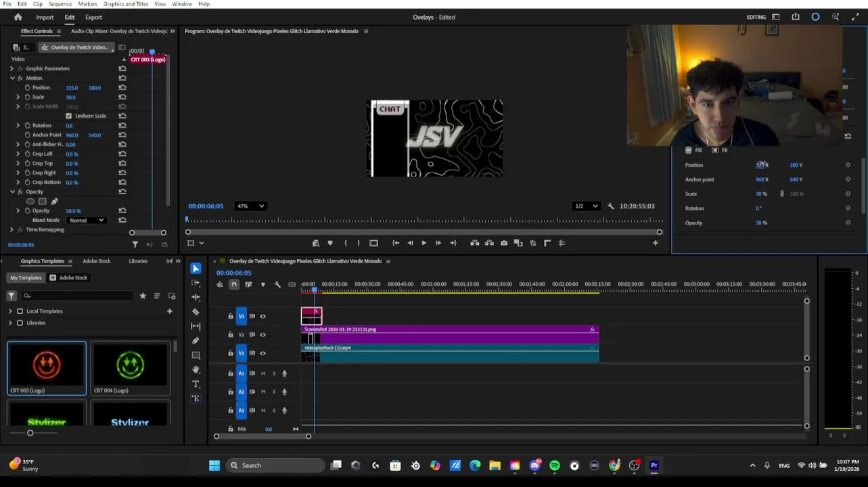Open Program Monitor settings wrench
The height and width of the screenshot is (487, 868).
click(611, 206)
